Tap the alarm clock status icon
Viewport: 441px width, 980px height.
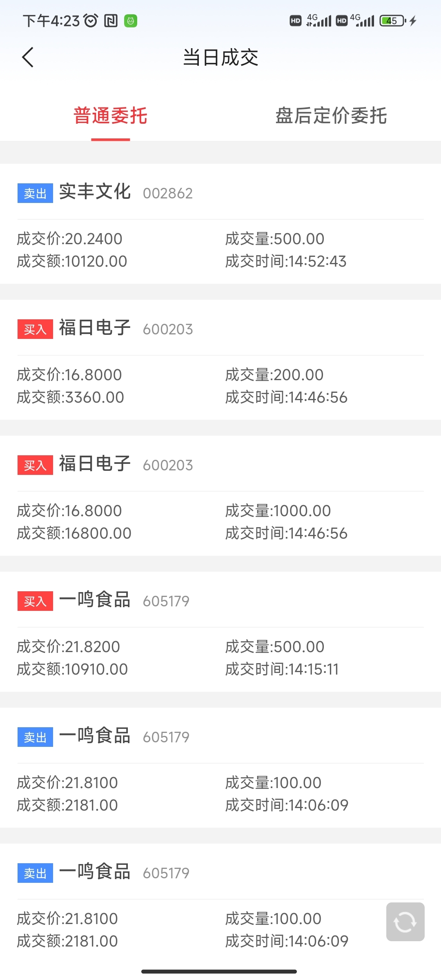click(x=91, y=20)
